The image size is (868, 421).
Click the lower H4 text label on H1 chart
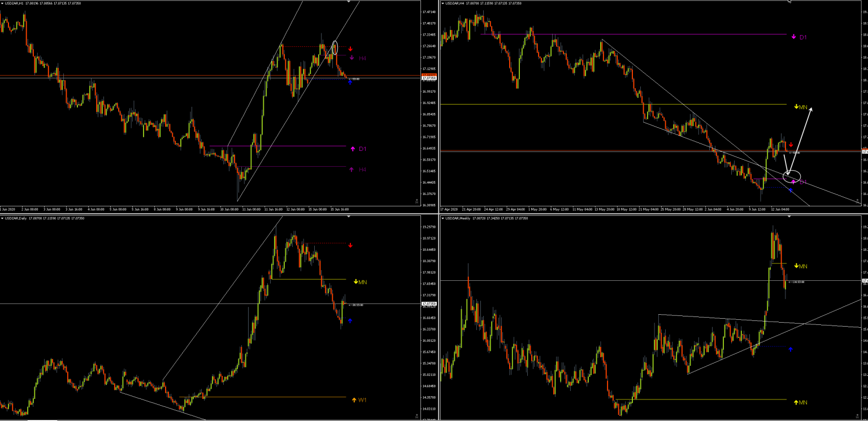363,170
